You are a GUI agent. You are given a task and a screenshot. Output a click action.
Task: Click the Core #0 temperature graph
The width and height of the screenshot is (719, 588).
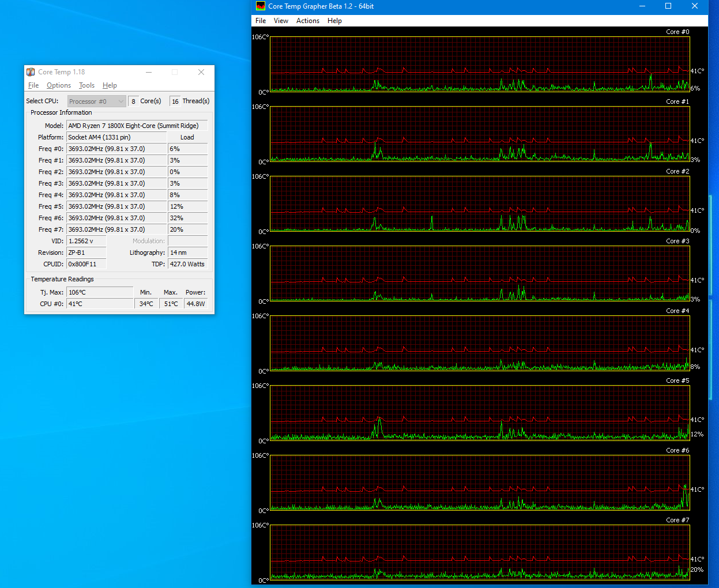pyautogui.click(x=480, y=64)
